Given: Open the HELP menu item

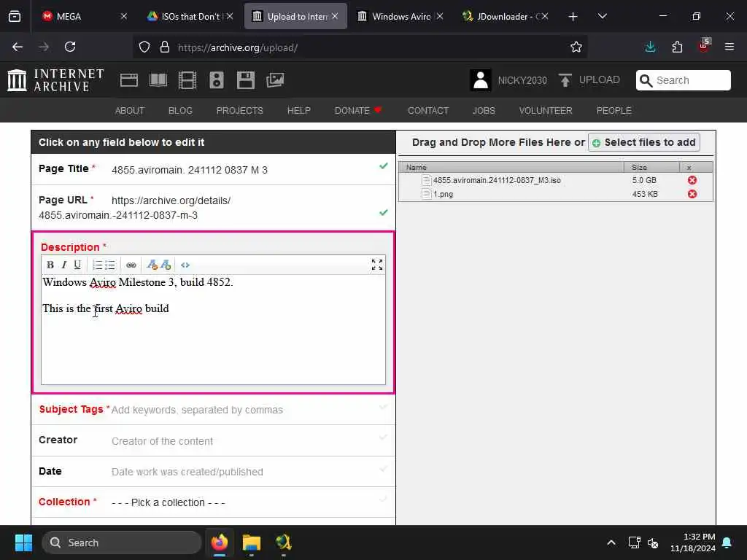Looking at the screenshot, I should pos(298,111).
